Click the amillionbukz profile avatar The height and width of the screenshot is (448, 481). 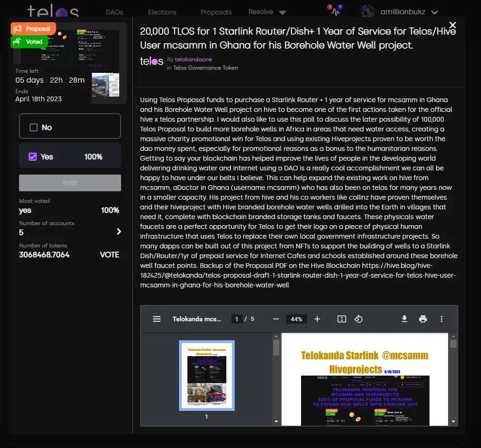point(368,11)
